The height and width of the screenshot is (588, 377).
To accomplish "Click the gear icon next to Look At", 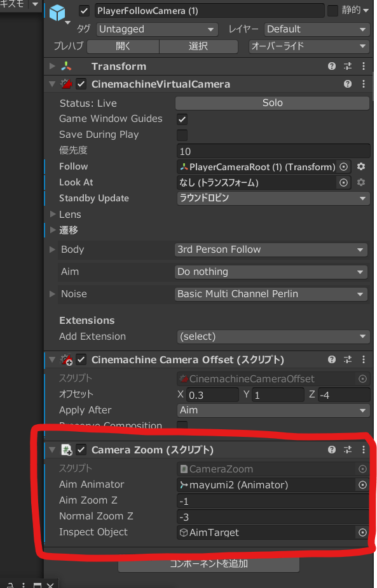I will (x=361, y=183).
